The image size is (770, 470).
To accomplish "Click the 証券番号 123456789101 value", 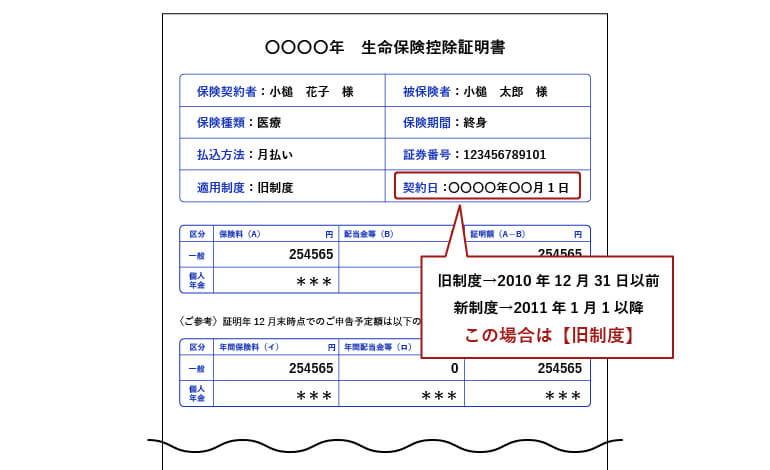I will (504, 155).
